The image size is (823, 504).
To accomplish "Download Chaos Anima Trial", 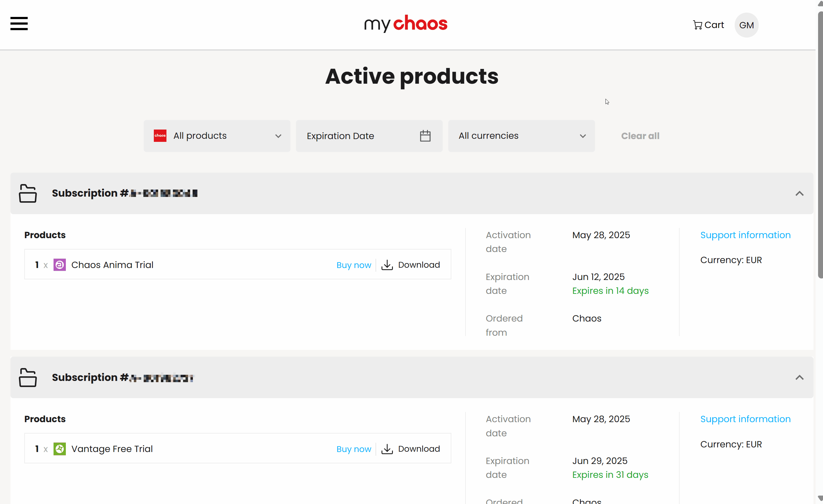I will tap(410, 265).
